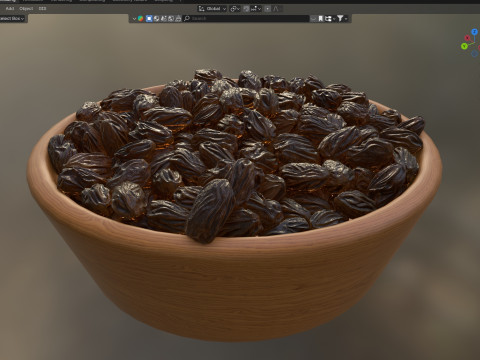Open the Global transform orientation dropdown
The image size is (480, 360).
pyautogui.click(x=212, y=9)
